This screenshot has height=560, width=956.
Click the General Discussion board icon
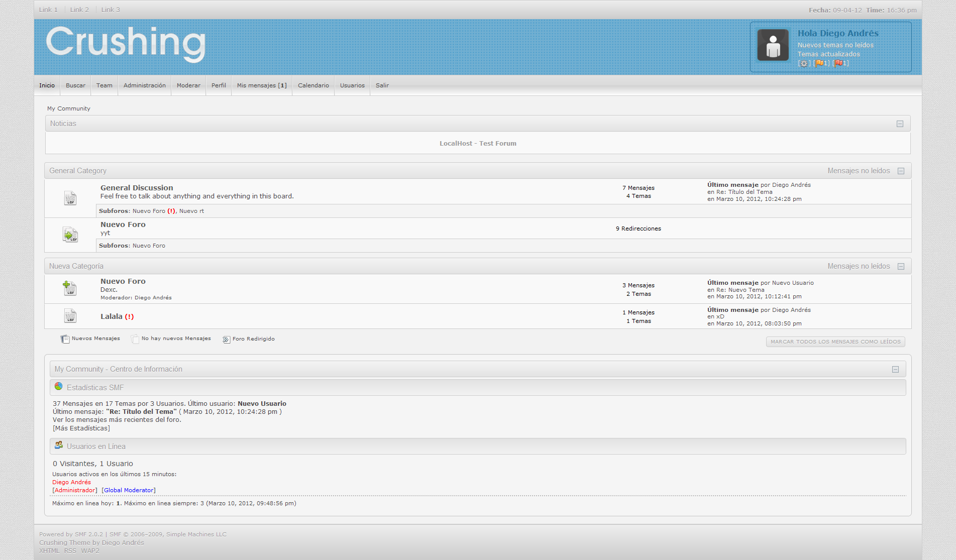(70, 198)
